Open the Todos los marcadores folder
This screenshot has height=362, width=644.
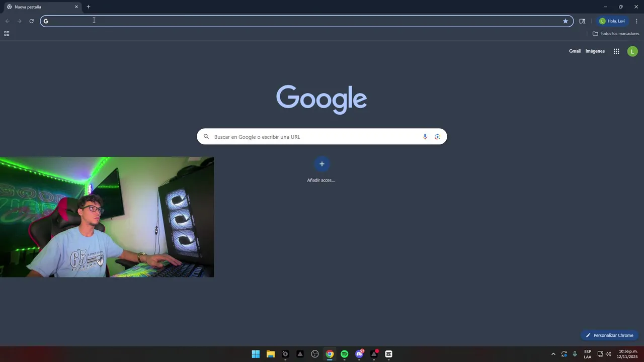coord(616,34)
